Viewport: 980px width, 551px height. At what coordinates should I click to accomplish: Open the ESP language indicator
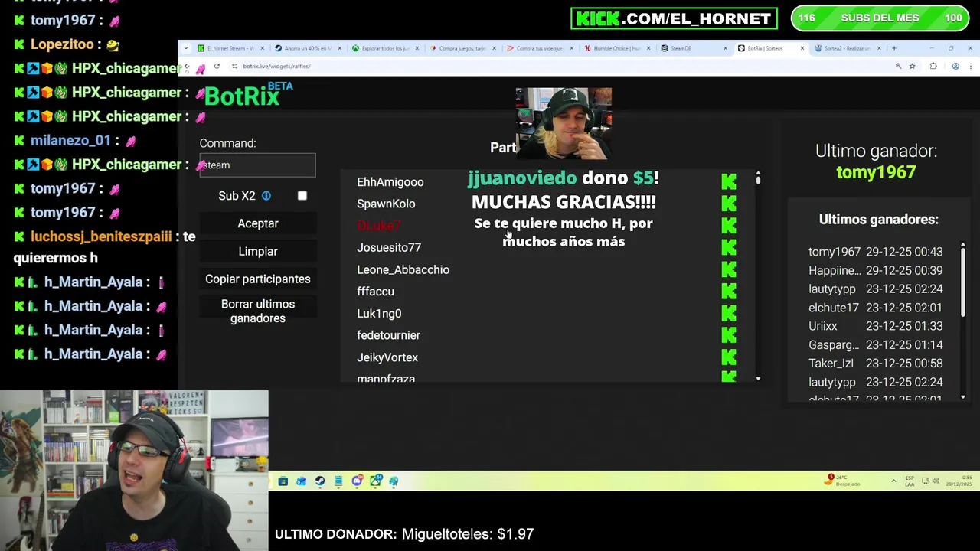(910, 481)
